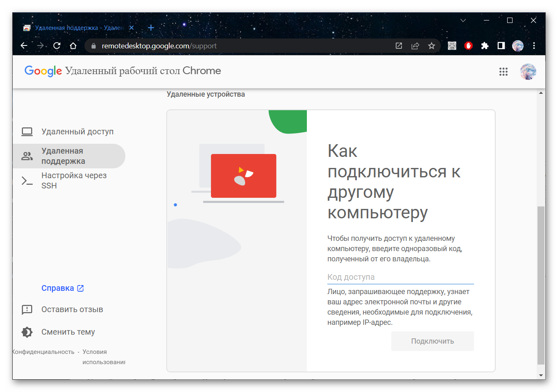Share this page icon in address bar
Viewport: 558px width, 392px height.
(x=415, y=46)
